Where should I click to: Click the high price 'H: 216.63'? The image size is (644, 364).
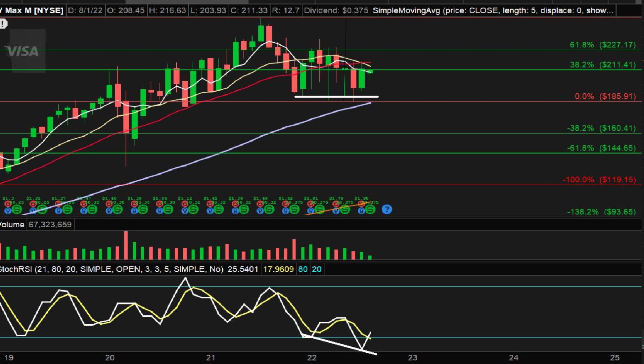(x=167, y=10)
